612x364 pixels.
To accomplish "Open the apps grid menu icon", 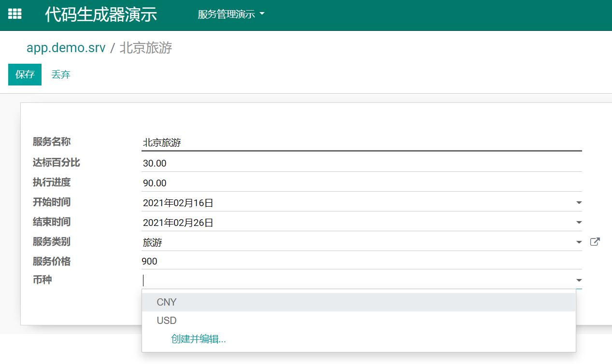I will coord(15,14).
